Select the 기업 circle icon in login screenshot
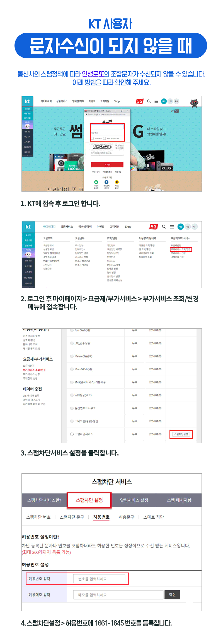 pos(170,101)
